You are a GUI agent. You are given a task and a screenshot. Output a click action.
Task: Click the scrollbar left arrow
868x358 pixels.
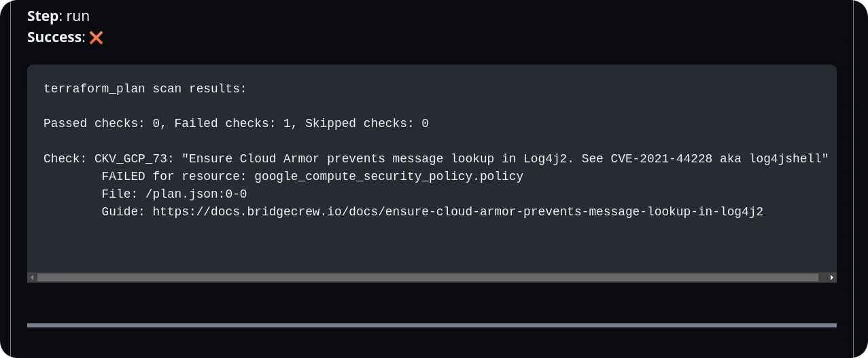pyautogui.click(x=31, y=278)
